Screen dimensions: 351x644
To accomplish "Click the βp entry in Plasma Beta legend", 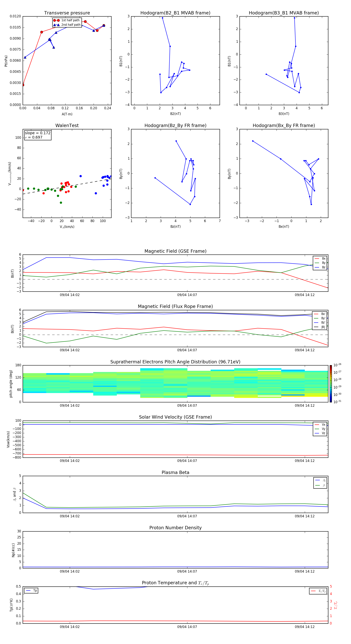I will click(x=320, y=480).
